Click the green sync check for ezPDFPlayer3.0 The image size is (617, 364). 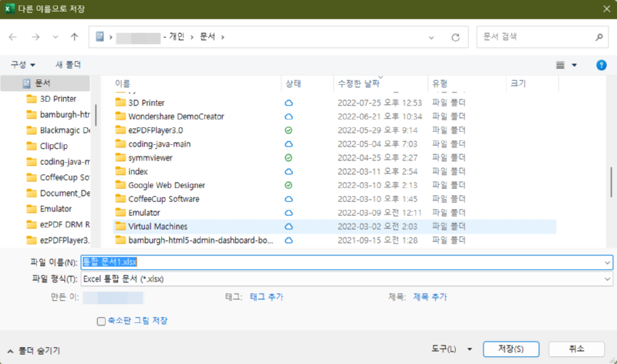point(288,130)
